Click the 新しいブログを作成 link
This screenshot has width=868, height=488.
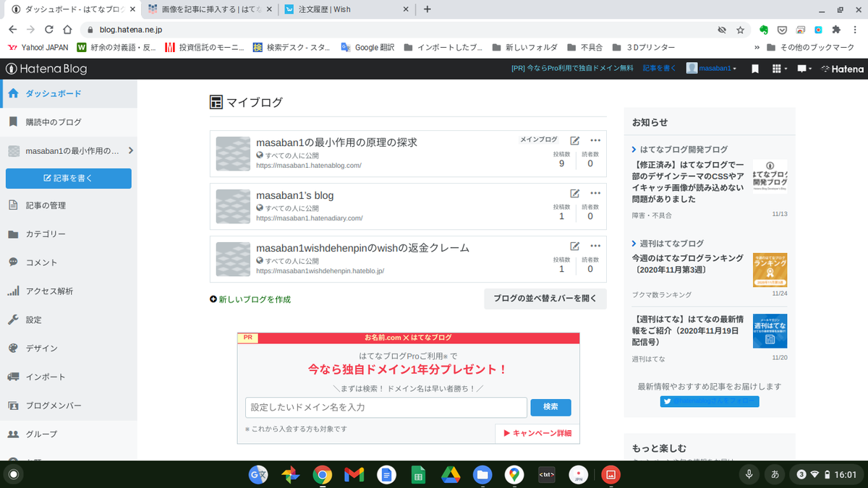click(250, 299)
